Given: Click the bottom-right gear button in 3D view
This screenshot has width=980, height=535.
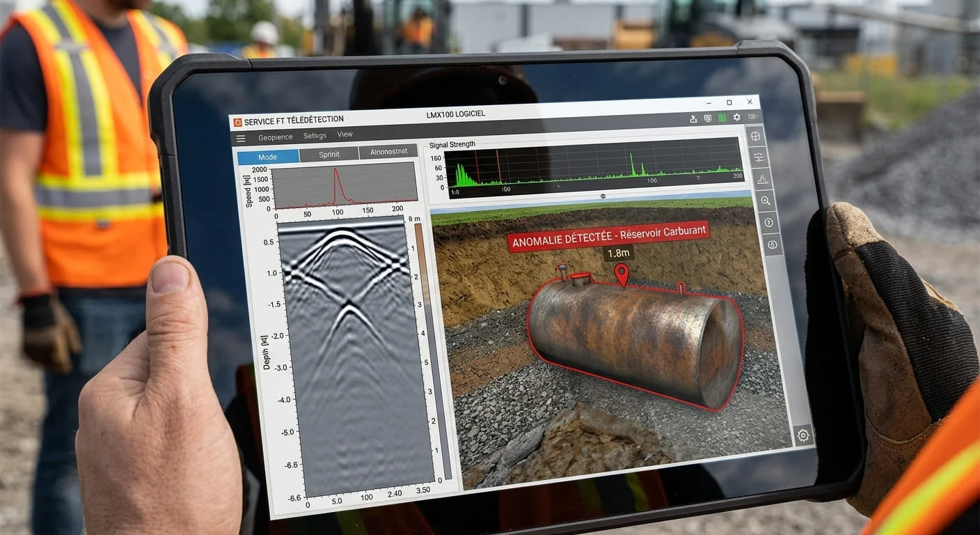Looking at the screenshot, I should point(803,435).
